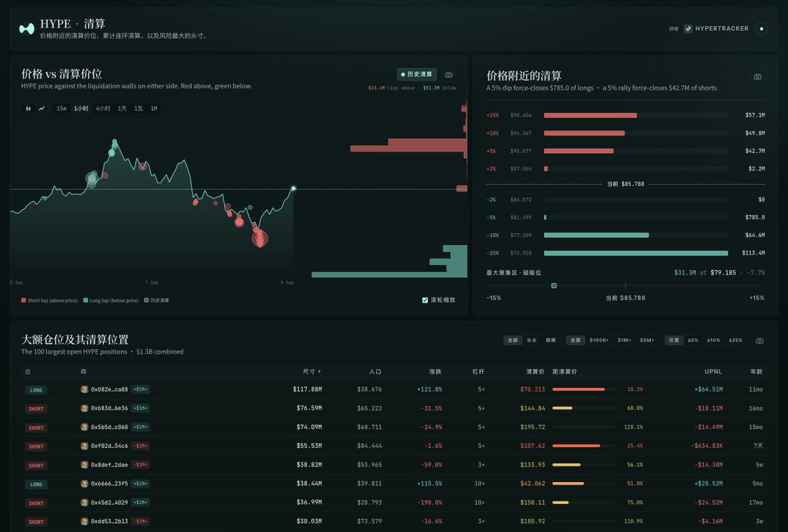
Task: Sort table by 年龄 age column header
Action: 756,372
